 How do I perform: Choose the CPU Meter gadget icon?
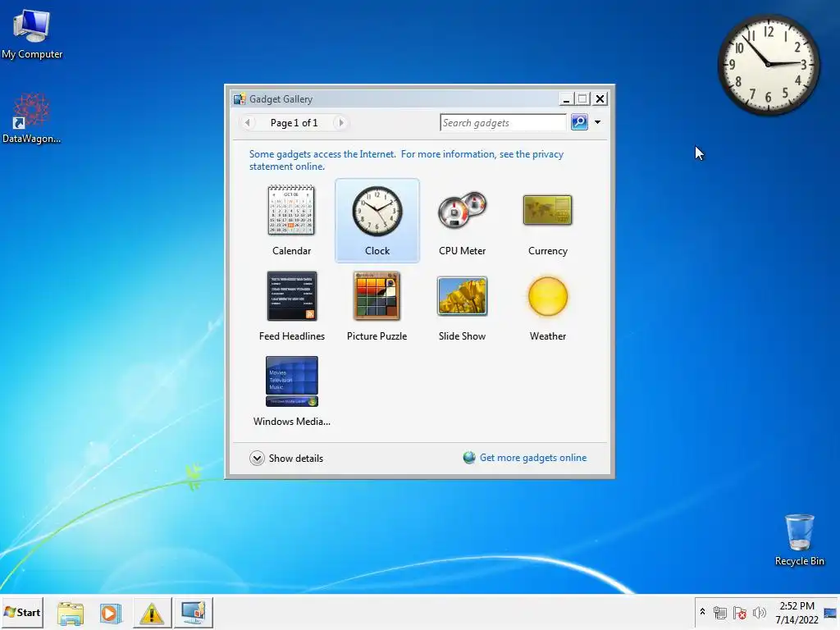462,209
